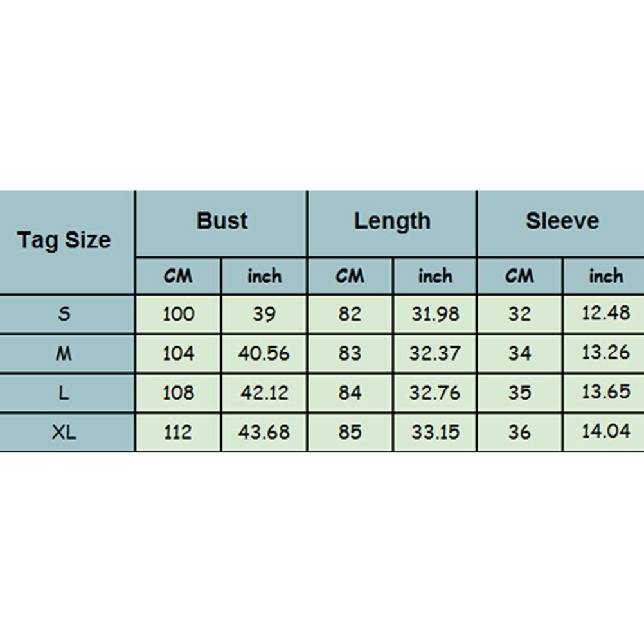Click the 13.65 inch sleeve cell
This screenshot has height=644, width=644.
pos(605,393)
